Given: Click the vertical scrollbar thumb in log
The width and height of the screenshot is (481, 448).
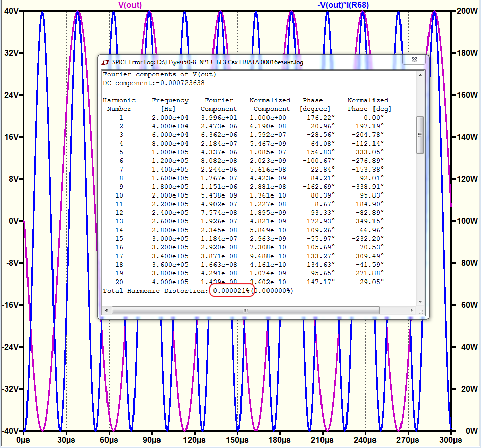Looking at the screenshot, I should [x=420, y=135].
